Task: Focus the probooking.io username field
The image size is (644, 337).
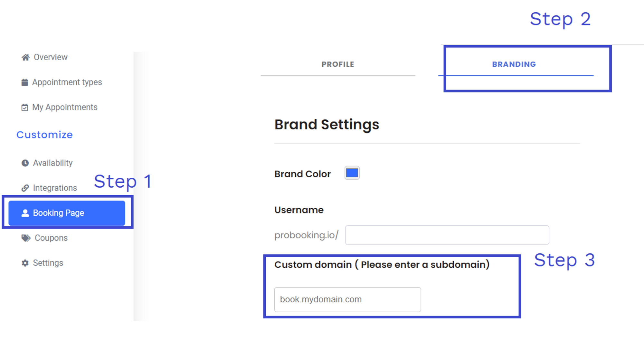Action: [x=447, y=235]
